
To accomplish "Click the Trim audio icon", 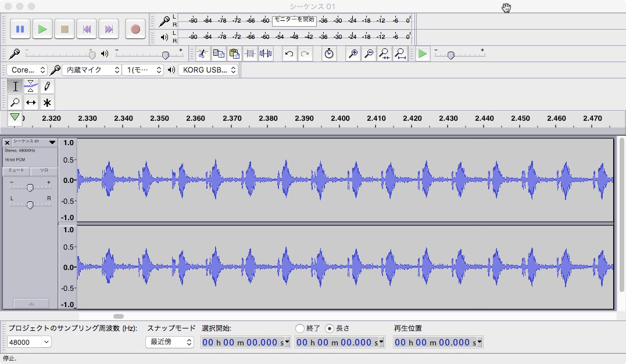I will point(250,53).
